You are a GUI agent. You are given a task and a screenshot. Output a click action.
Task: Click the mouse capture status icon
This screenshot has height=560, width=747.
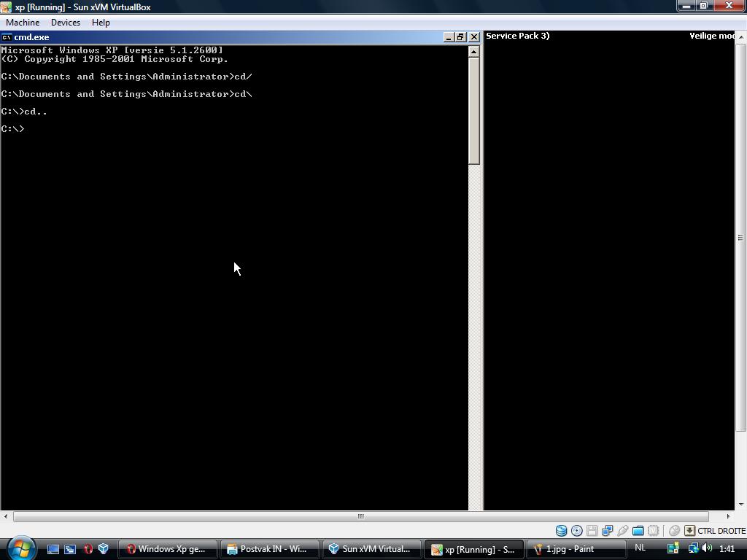[674, 531]
